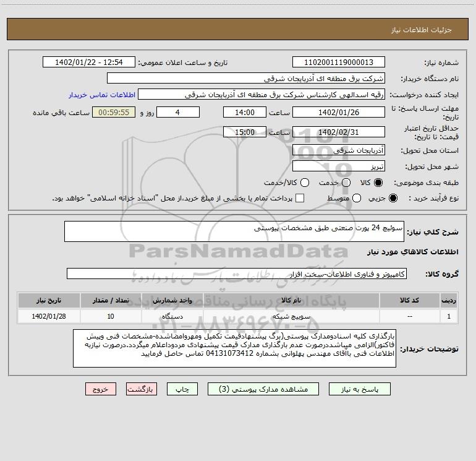Click the ردیف column header
The height and width of the screenshot is (461, 476).
[449, 300]
